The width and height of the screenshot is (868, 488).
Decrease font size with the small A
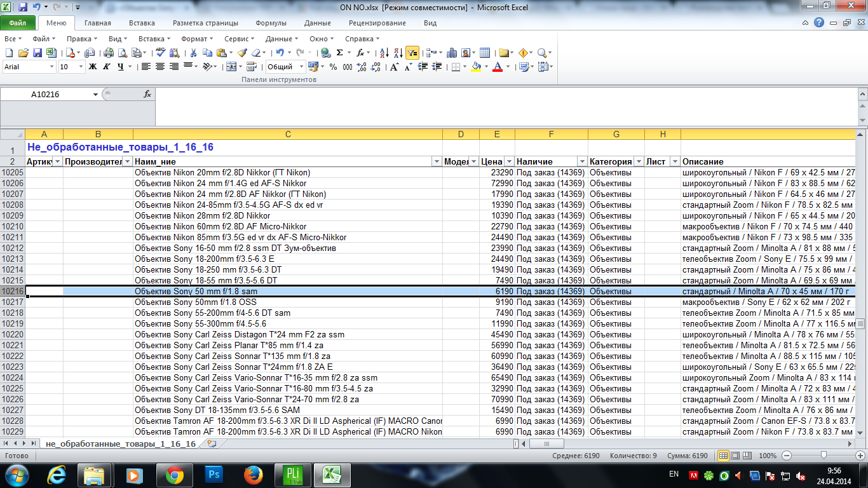[x=409, y=67]
